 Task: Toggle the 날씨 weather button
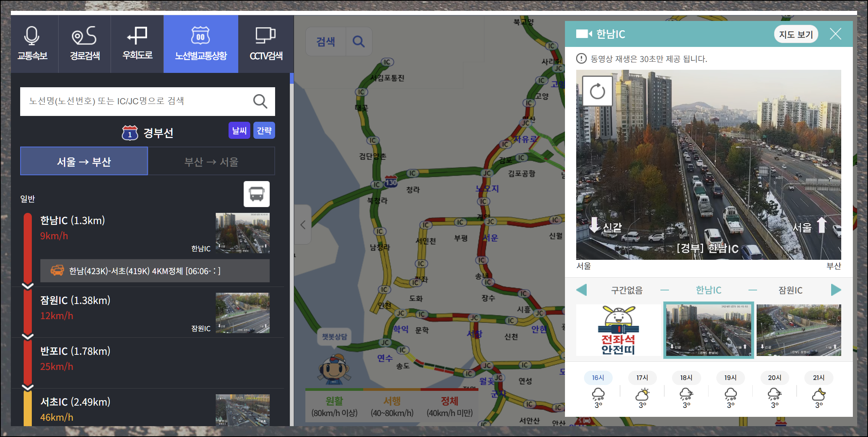pos(239,131)
